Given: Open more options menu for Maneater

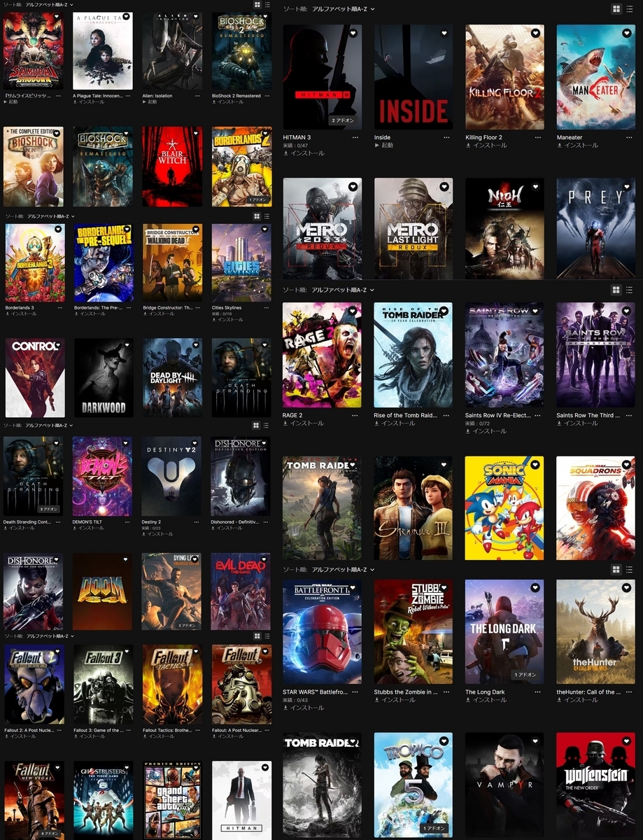Looking at the screenshot, I should coord(628,137).
